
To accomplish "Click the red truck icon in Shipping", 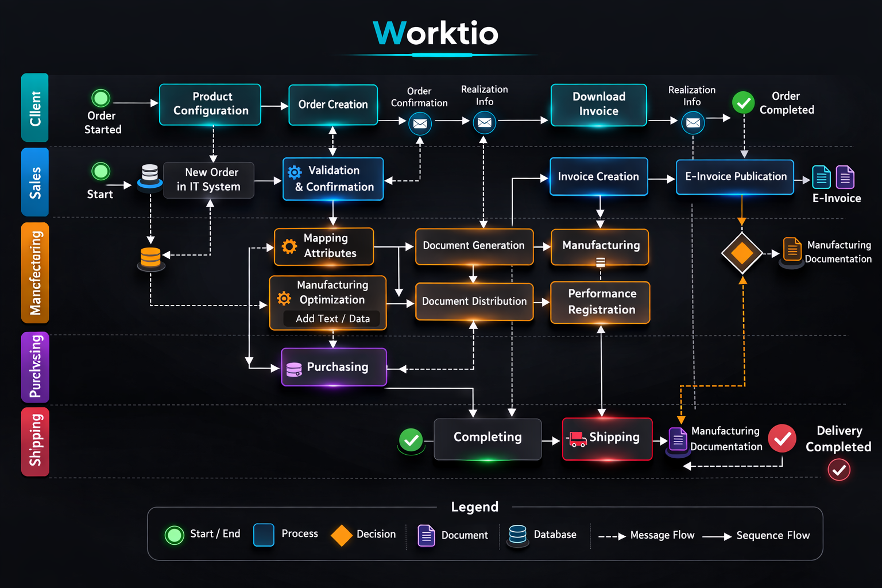I will (577, 439).
